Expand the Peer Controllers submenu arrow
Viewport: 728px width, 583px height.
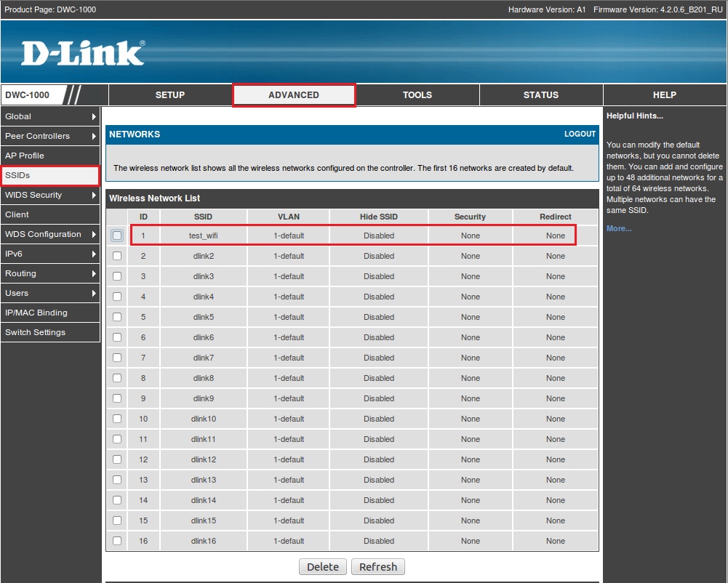point(94,136)
